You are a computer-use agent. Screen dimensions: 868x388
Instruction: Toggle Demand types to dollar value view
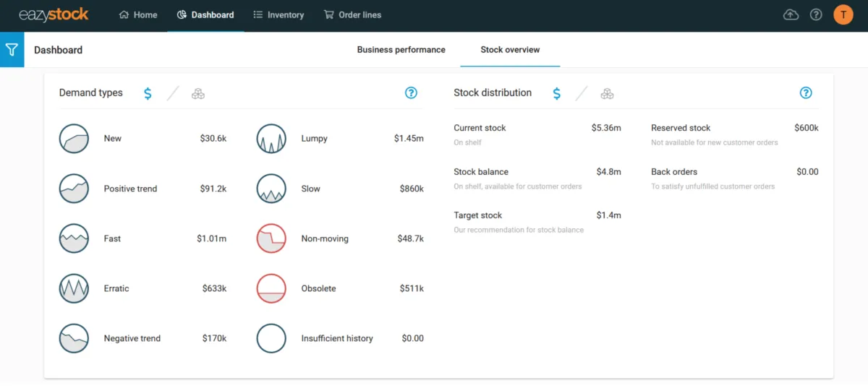148,93
